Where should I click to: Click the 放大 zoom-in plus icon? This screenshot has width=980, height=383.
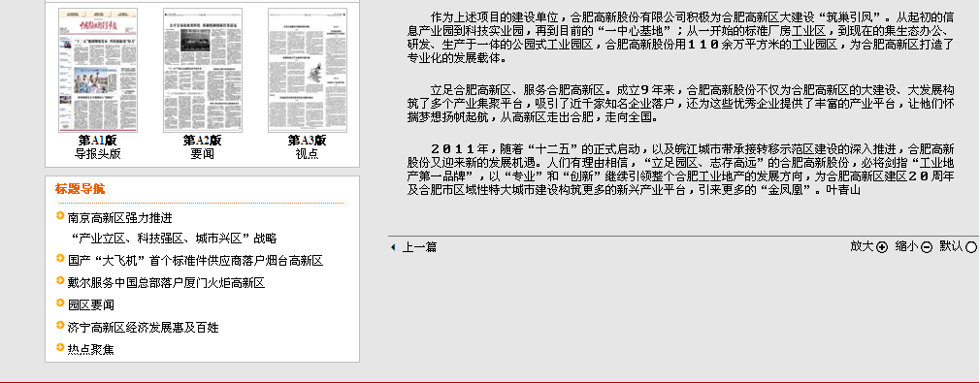pos(882,247)
